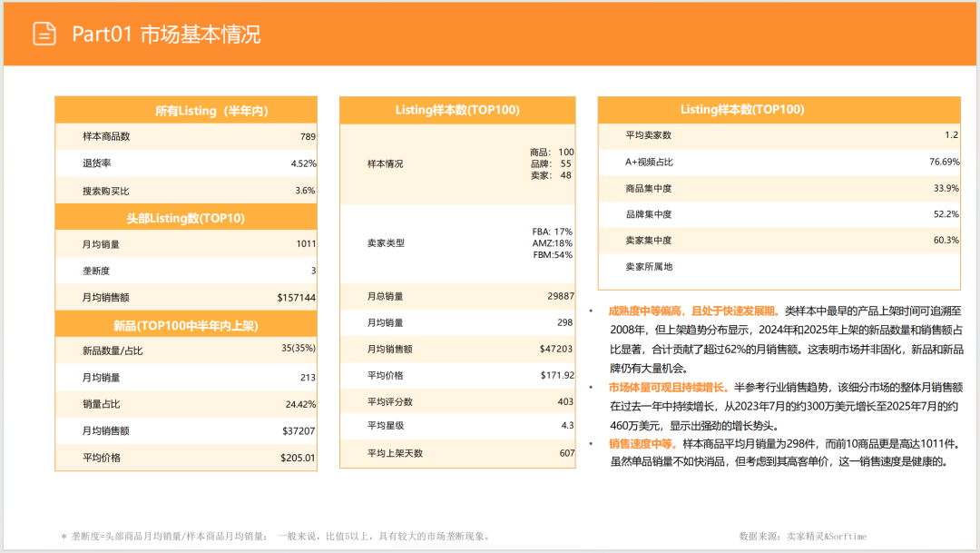This screenshot has width=980, height=553.
Task: Click the $171.92 average price
Action: pyautogui.click(x=557, y=375)
